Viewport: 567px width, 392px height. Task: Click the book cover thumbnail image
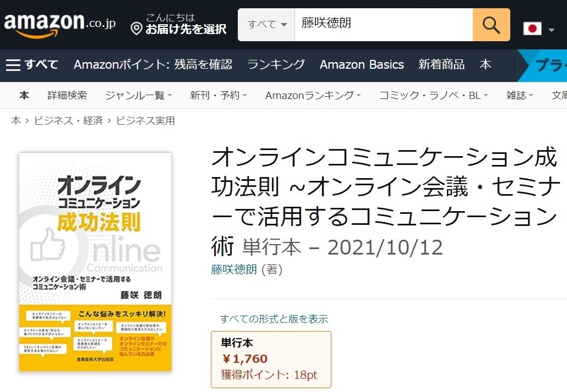point(95,262)
